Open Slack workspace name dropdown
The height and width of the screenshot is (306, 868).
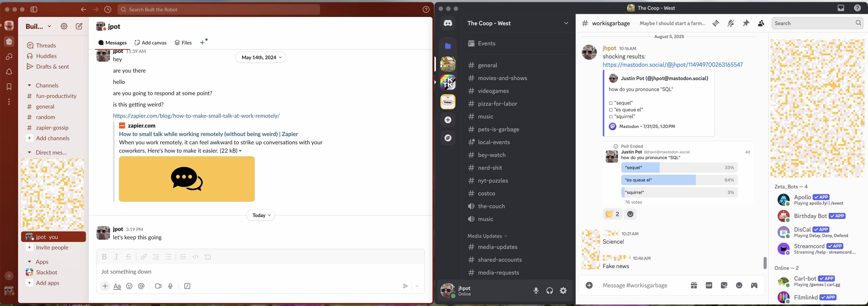pyautogui.click(x=38, y=26)
